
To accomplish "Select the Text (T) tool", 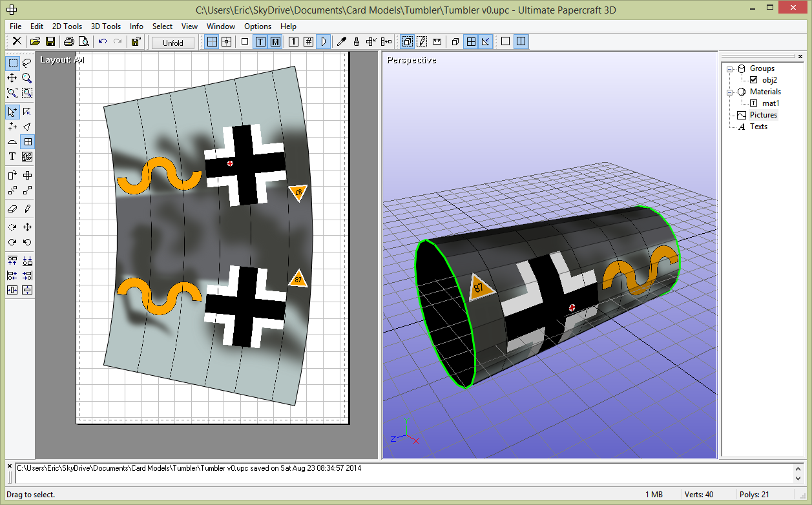I will pyautogui.click(x=12, y=156).
